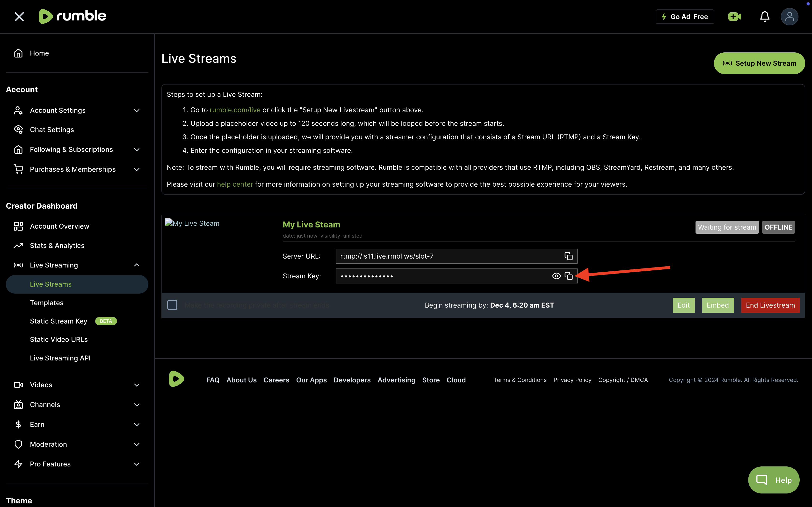Screen dimensions: 812x507
Task: Select the Stats & Analytics sidebar icon
Action: (x=18, y=246)
